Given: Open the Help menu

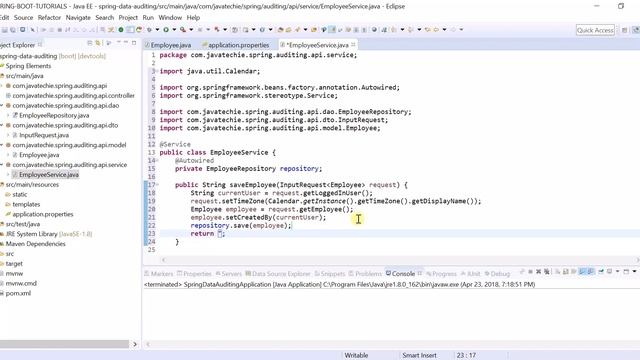Looking at the screenshot, I should 193,18.
